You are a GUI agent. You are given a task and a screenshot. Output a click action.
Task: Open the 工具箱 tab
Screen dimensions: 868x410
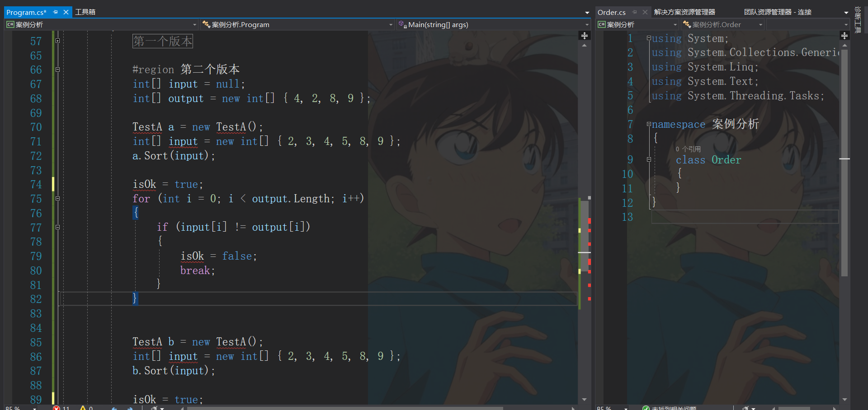click(85, 12)
